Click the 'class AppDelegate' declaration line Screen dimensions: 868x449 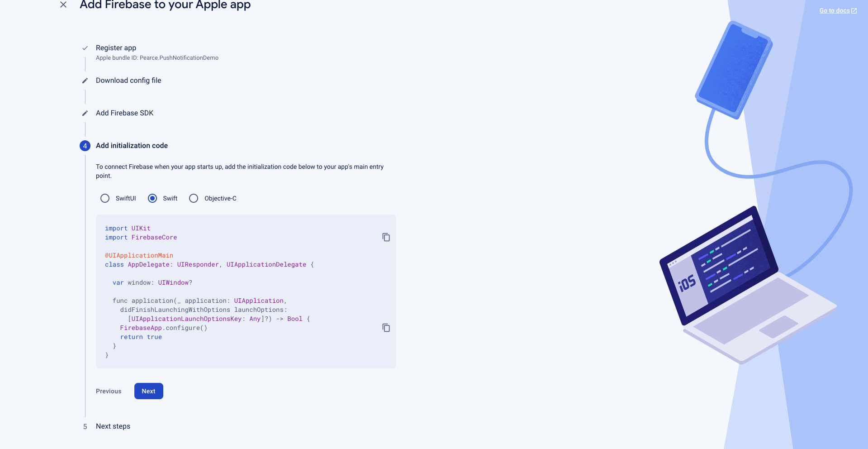pyautogui.click(x=209, y=264)
